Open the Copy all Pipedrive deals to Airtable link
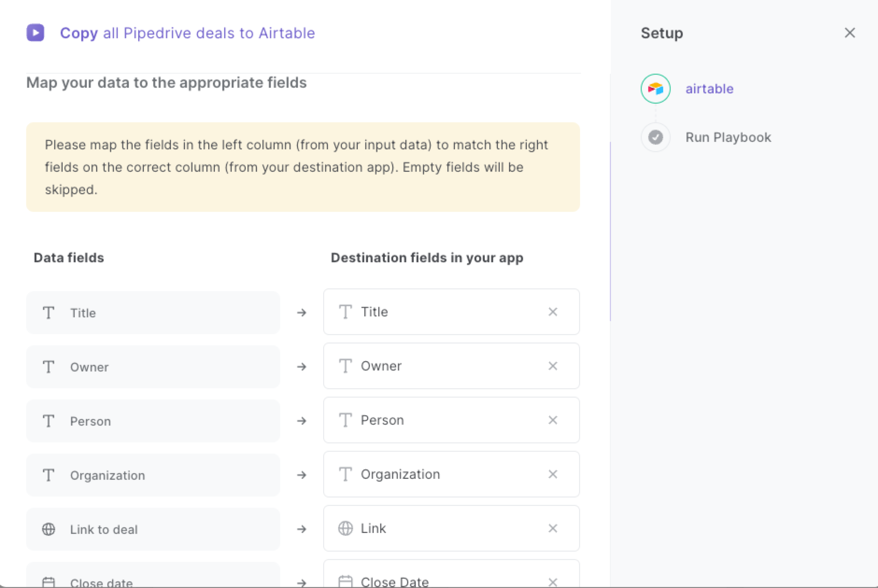The width and height of the screenshot is (878, 588). pyautogui.click(x=187, y=33)
